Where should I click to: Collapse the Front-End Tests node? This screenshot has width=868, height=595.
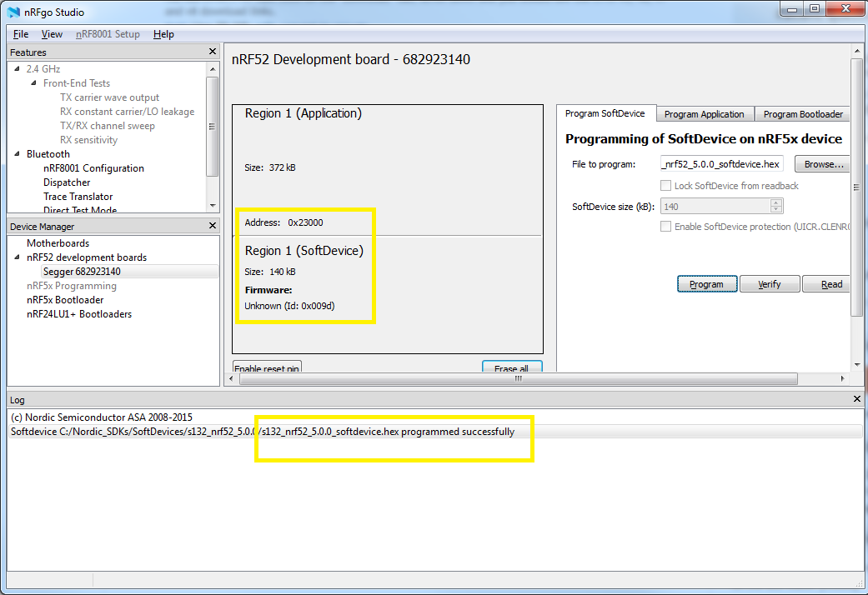click(33, 83)
